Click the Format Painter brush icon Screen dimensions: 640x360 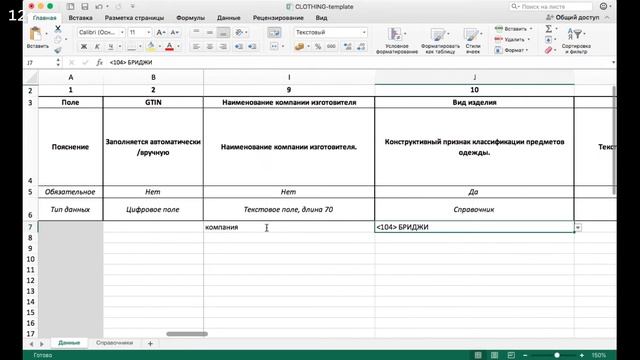[58, 50]
